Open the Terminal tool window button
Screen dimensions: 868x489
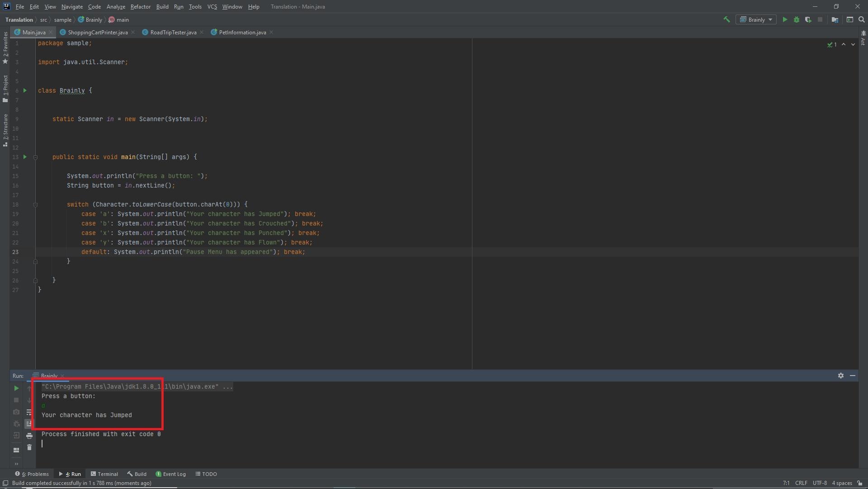[x=104, y=474]
